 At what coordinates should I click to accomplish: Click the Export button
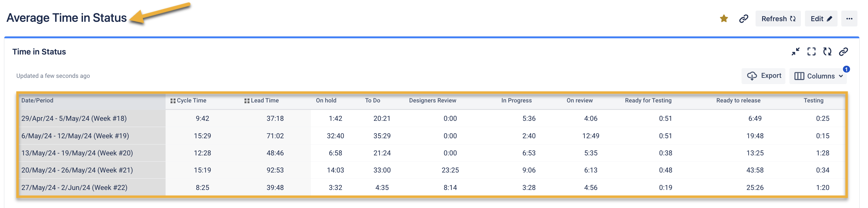[x=764, y=76]
